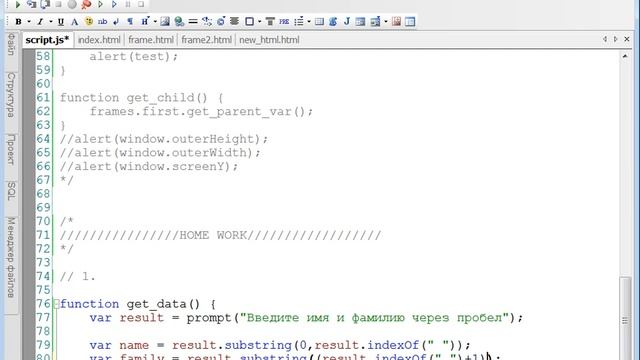Viewport: 640px width, 360px height.
Task: Click the vertical scrollbar thumb
Action: (x=625, y=320)
